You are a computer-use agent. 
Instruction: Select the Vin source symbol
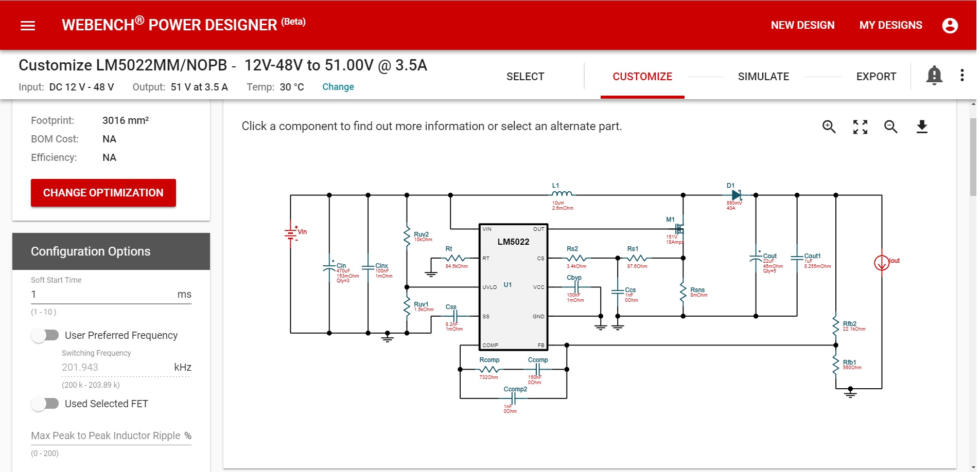coord(291,234)
